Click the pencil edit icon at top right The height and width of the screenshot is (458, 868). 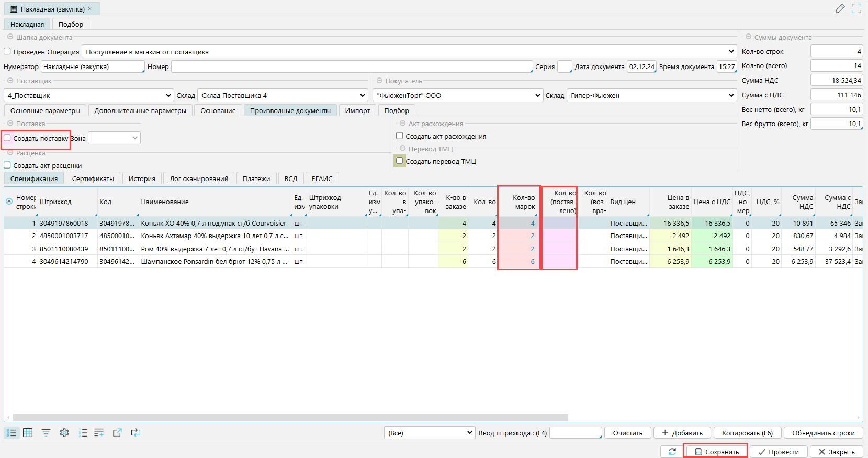840,8
